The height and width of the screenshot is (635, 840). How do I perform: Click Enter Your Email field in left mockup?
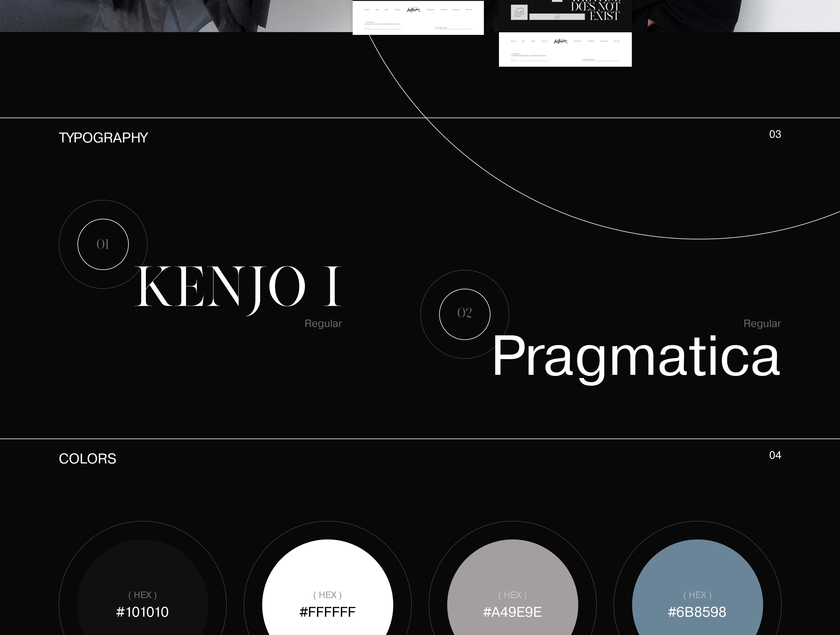[x=453, y=28]
